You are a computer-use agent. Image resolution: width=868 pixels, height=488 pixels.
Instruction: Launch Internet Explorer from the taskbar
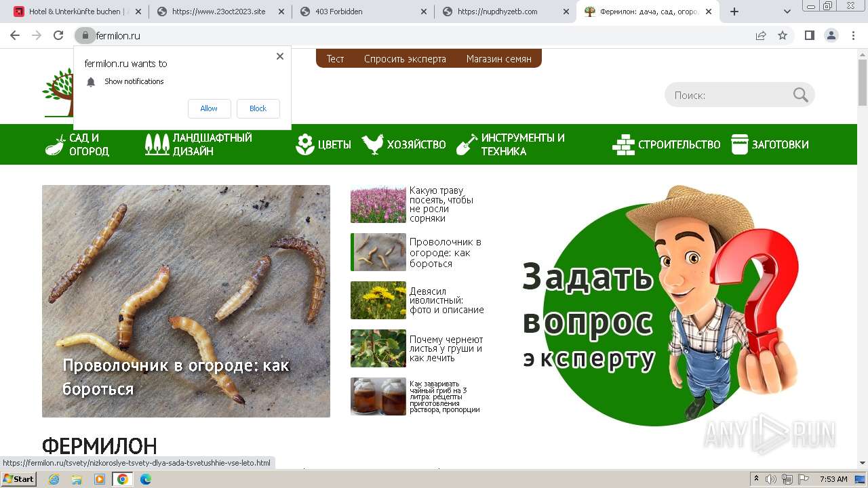(x=54, y=479)
